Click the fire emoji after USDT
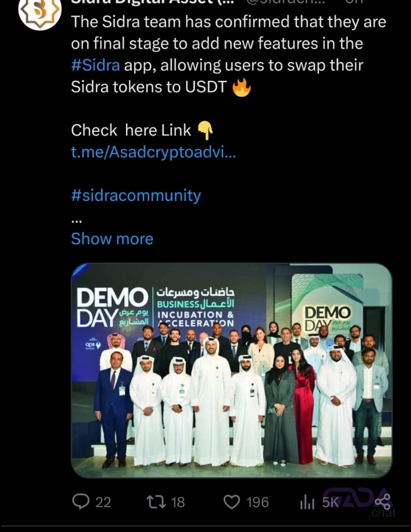Screen dimensions: 411x532 tap(242, 87)
